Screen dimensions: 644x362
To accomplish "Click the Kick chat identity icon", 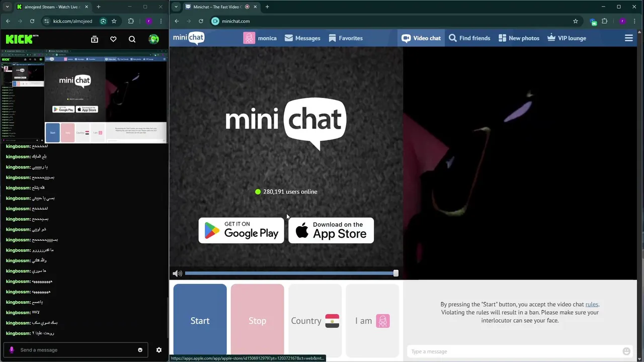I will [x=12, y=350].
